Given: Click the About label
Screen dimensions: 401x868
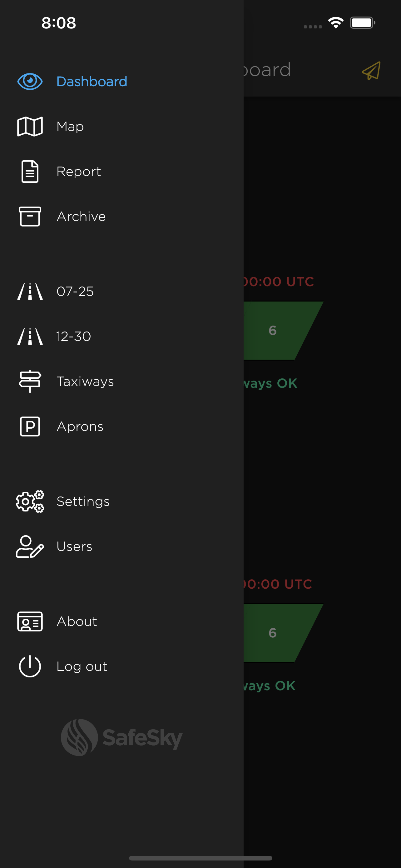Looking at the screenshot, I should click(77, 621).
